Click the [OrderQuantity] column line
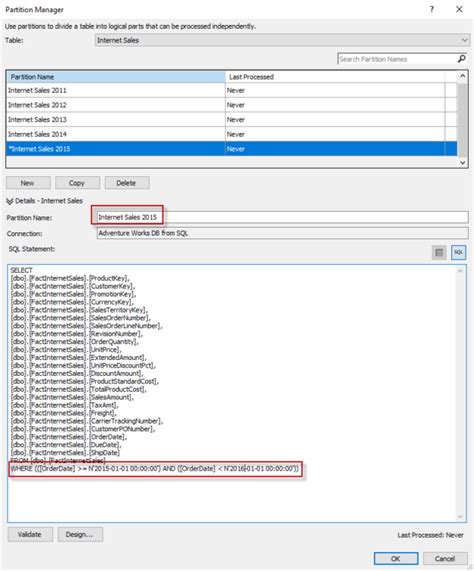Viewport: 474px width, 571px height. [x=75, y=342]
